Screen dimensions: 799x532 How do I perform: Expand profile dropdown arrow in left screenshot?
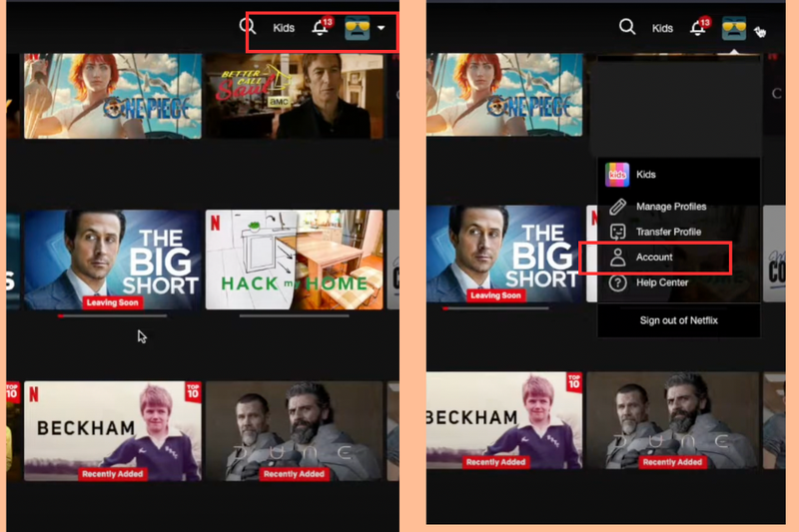point(382,28)
